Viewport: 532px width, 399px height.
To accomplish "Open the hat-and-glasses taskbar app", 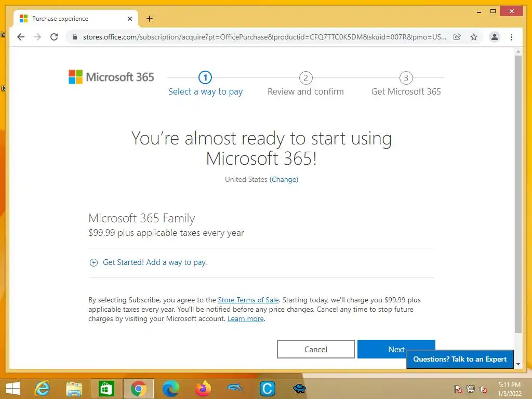I will point(299,389).
